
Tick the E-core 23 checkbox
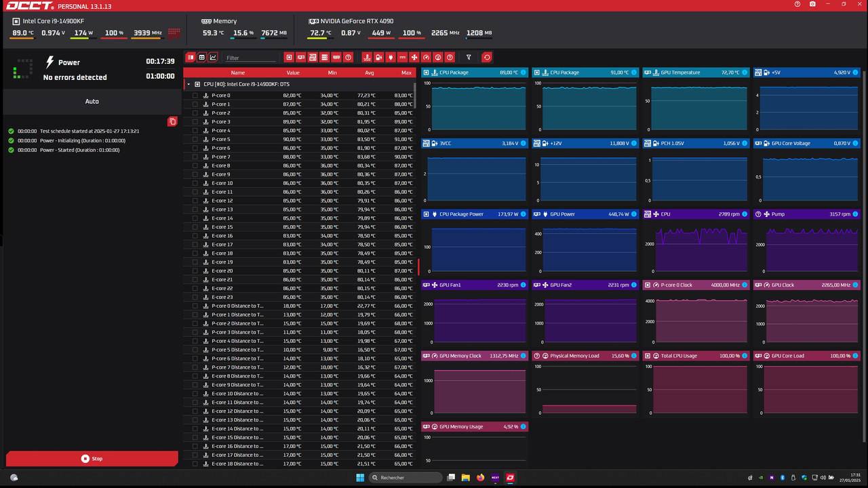pyautogui.click(x=195, y=297)
